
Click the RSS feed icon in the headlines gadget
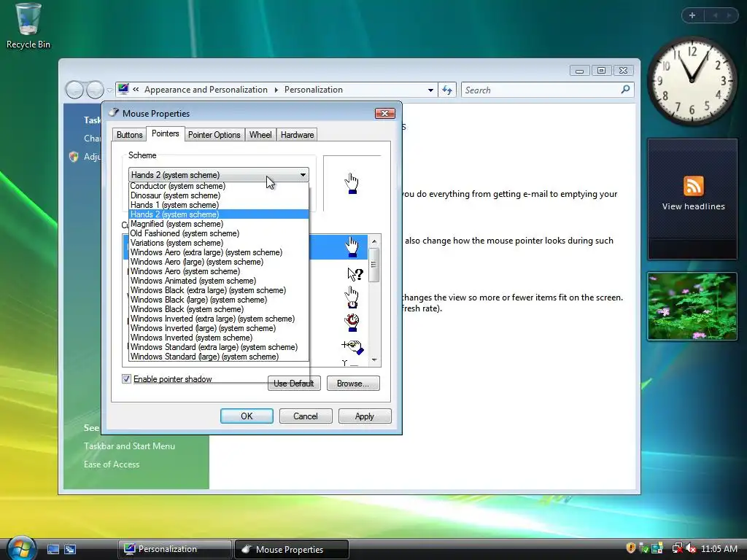click(693, 186)
